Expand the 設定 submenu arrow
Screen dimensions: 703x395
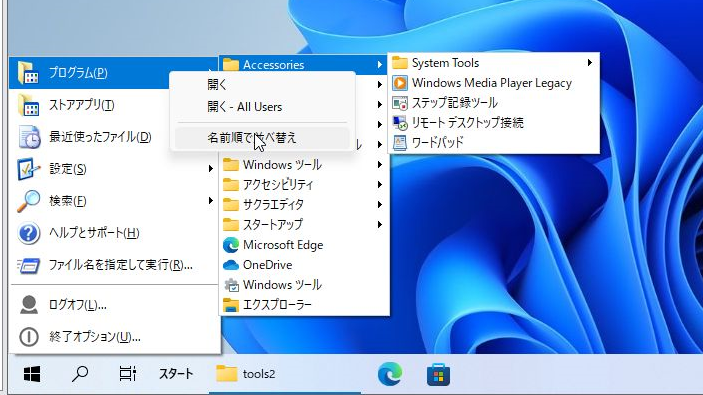[211, 169]
